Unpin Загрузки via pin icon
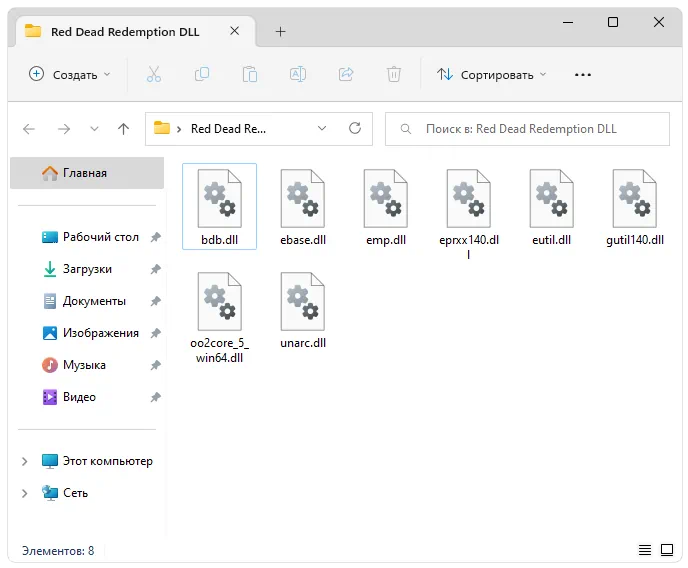Viewport: 688px width, 568px height. pyautogui.click(x=155, y=269)
